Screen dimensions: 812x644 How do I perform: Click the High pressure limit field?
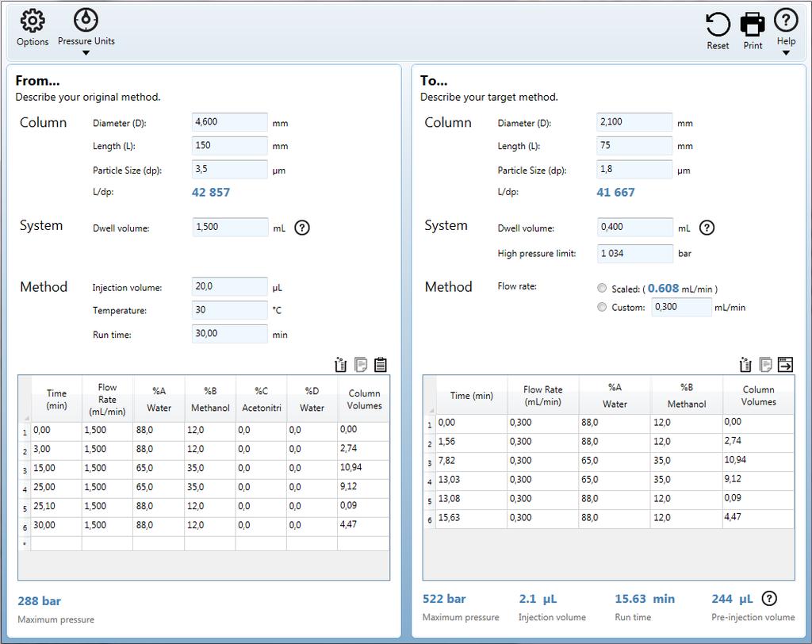[635, 253]
